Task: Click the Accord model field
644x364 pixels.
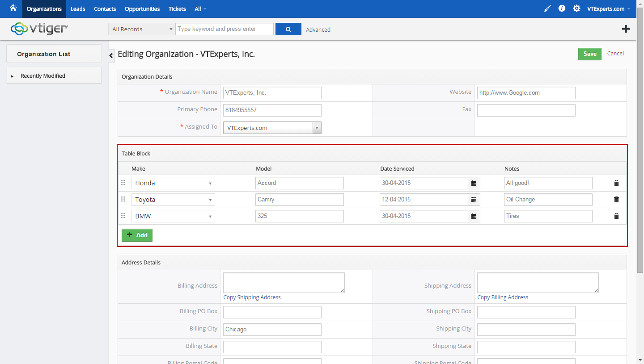Action: 300,183
